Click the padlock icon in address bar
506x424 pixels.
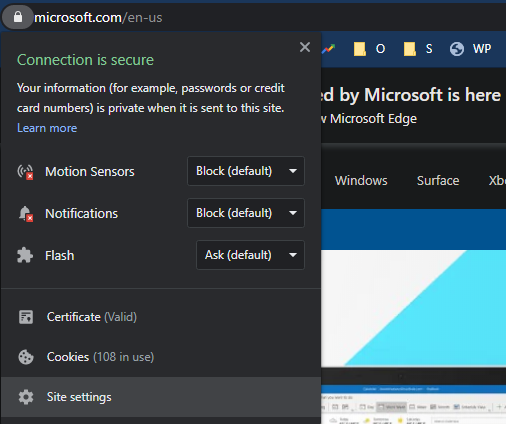(18, 17)
